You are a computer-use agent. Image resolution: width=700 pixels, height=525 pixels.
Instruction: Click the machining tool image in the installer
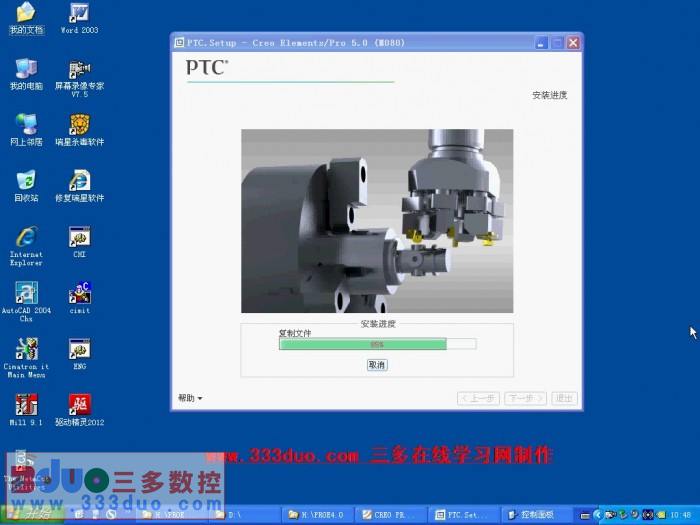point(377,221)
